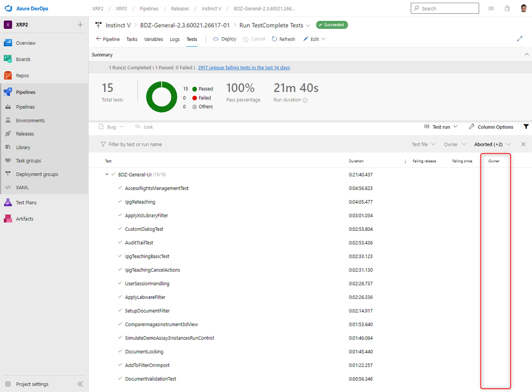This screenshot has width=532, height=392.
Task: Open the Test run grouping dropdown
Action: (x=441, y=127)
